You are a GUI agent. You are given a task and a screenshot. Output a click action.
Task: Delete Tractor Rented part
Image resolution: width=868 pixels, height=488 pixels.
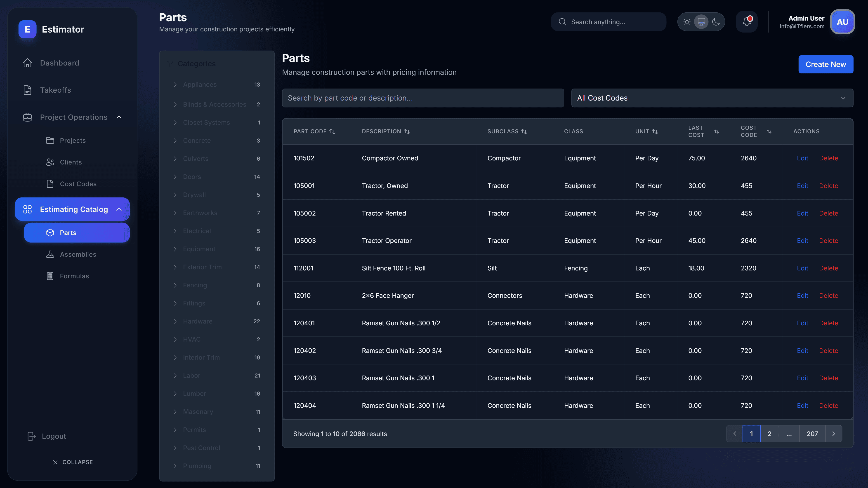829,213
